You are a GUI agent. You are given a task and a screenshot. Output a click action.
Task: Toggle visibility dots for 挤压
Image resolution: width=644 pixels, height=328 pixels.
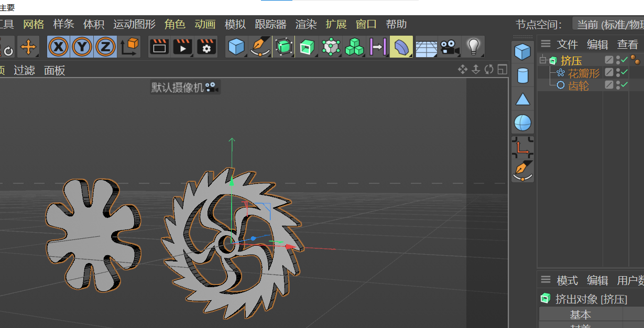[618, 60]
